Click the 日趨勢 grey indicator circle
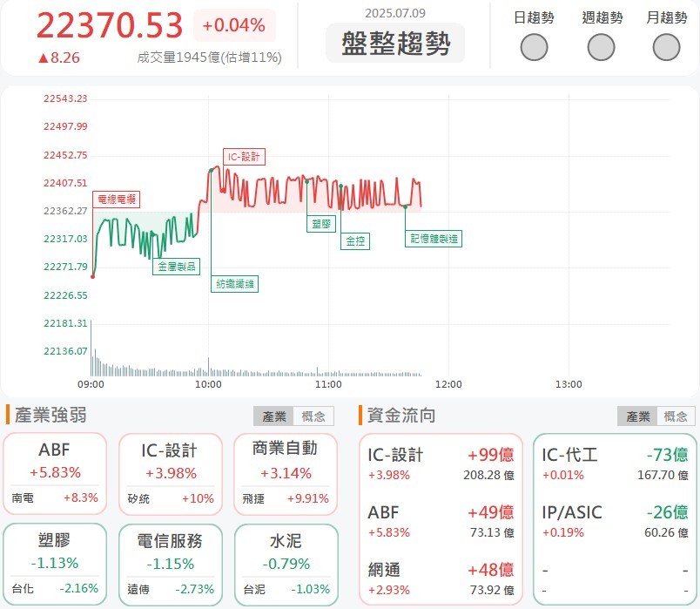 (534, 47)
